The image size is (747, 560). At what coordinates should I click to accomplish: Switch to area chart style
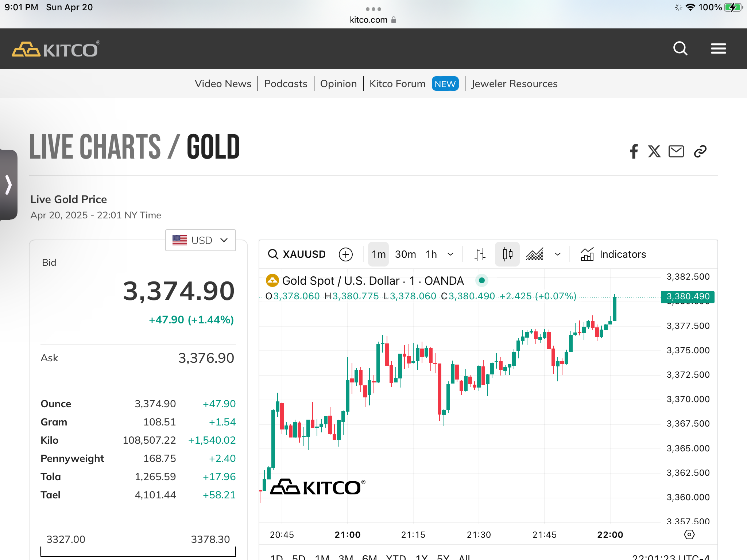[535, 254]
